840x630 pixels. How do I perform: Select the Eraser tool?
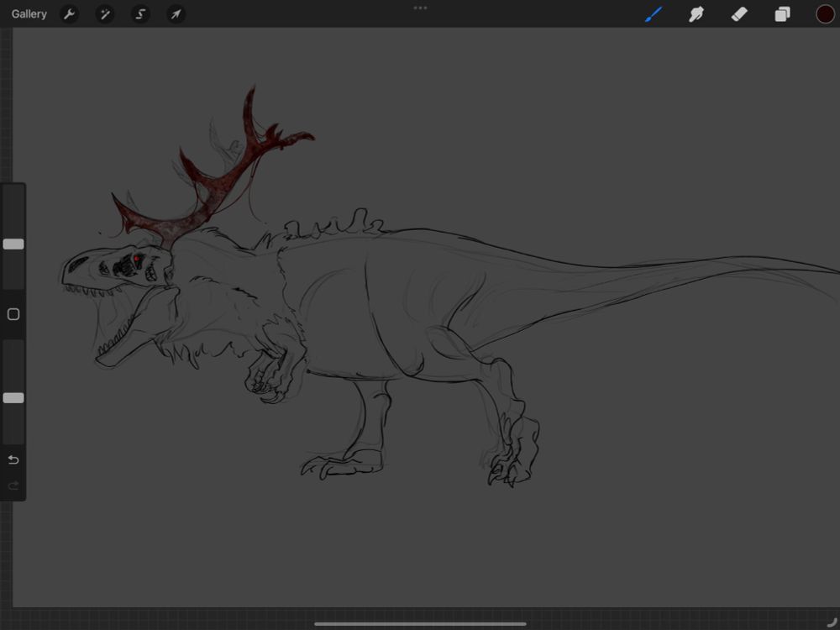pyautogui.click(x=739, y=14)
